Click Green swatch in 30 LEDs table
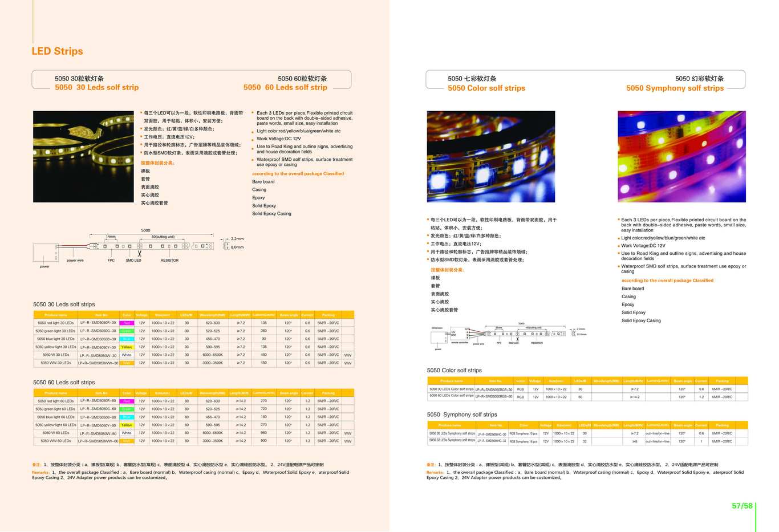 127,331
